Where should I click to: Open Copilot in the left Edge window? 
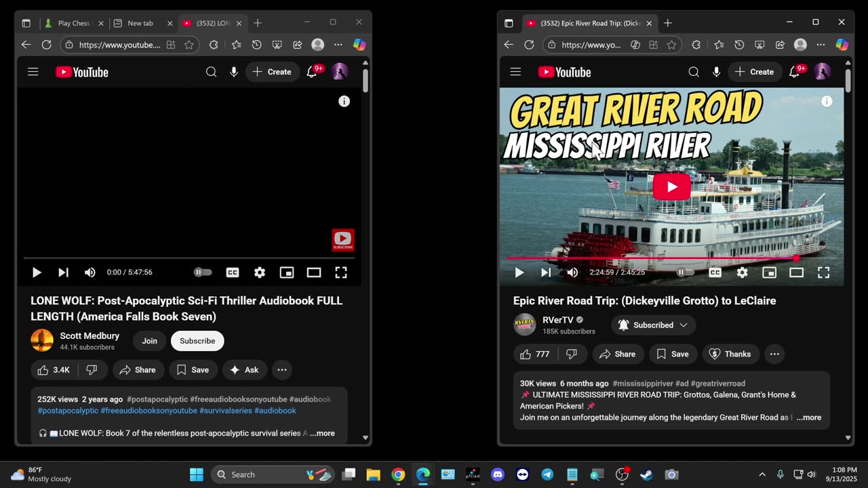(x=359, y=45)
